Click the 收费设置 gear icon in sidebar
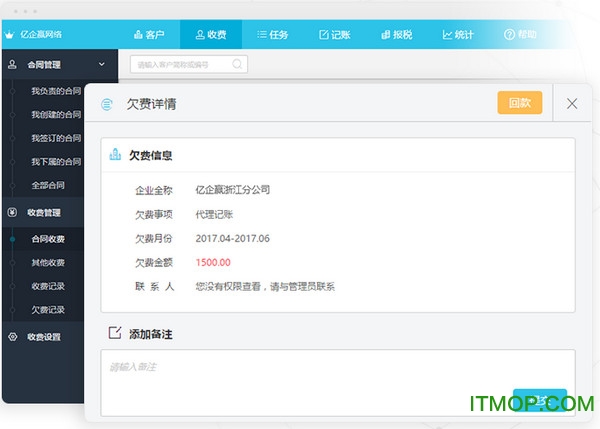Image resolution: width=600 pixels, height=429 pixels. click(12, 336)
